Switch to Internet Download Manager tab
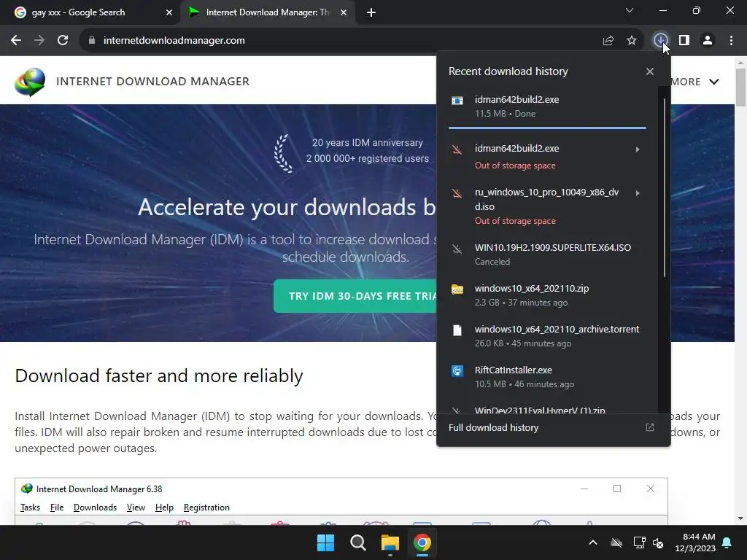Viewport: 747px width, 560px height. pyautogui.click(x=268, y=12)
